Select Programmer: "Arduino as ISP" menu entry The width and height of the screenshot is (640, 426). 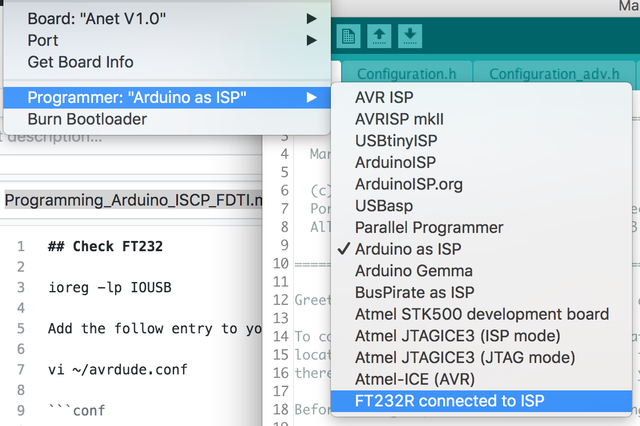(x=167, y=98)
